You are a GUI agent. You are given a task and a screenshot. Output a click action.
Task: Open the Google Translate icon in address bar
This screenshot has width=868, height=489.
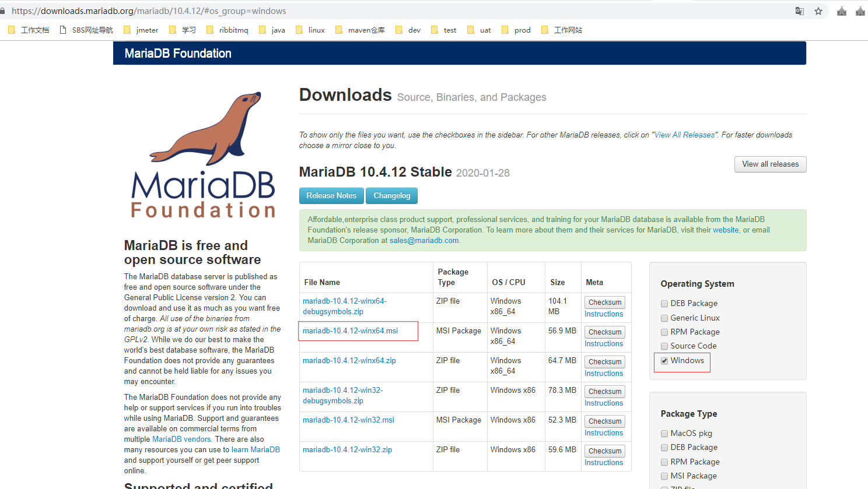(x=799, y=10)
